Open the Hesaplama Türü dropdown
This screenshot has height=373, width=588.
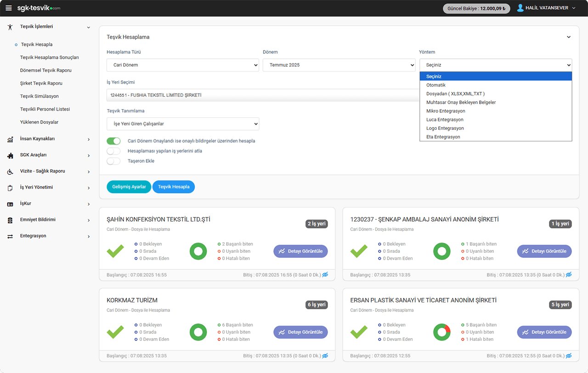click(x=183, y=65)
